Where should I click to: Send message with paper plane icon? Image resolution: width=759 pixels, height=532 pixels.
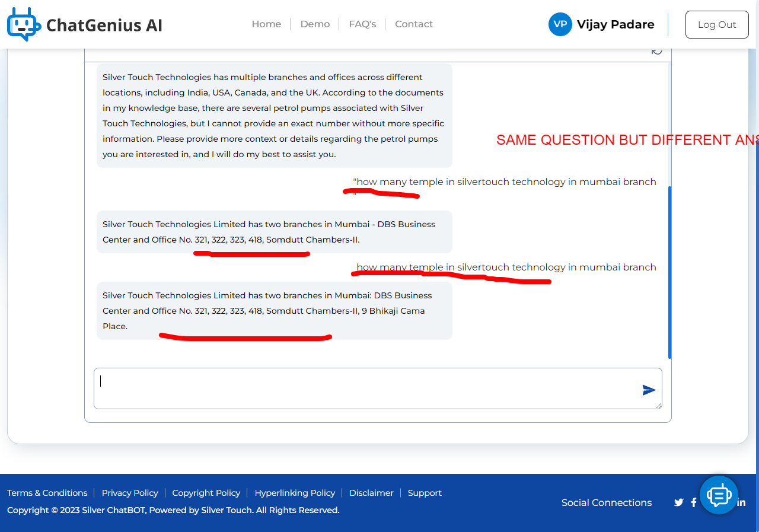(x=649, y=390)
